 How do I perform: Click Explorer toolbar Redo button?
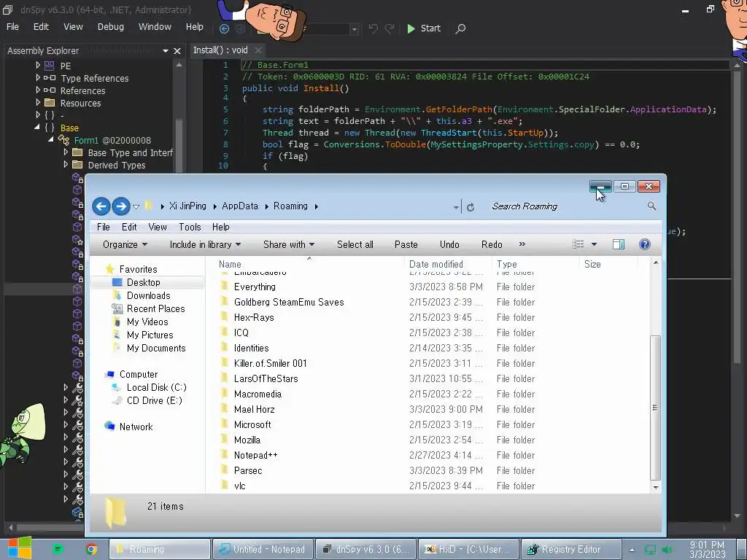(x=492, y=244)
